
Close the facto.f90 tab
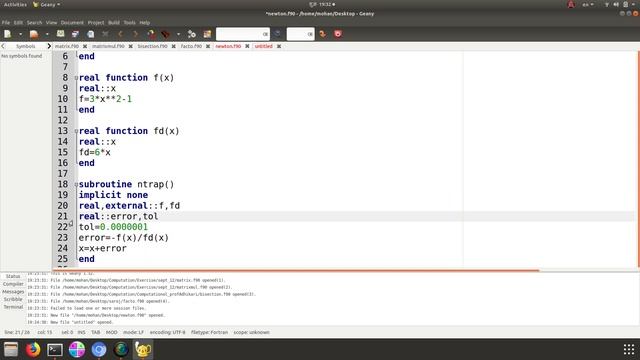pyautogui.click(x=208, y=47)
